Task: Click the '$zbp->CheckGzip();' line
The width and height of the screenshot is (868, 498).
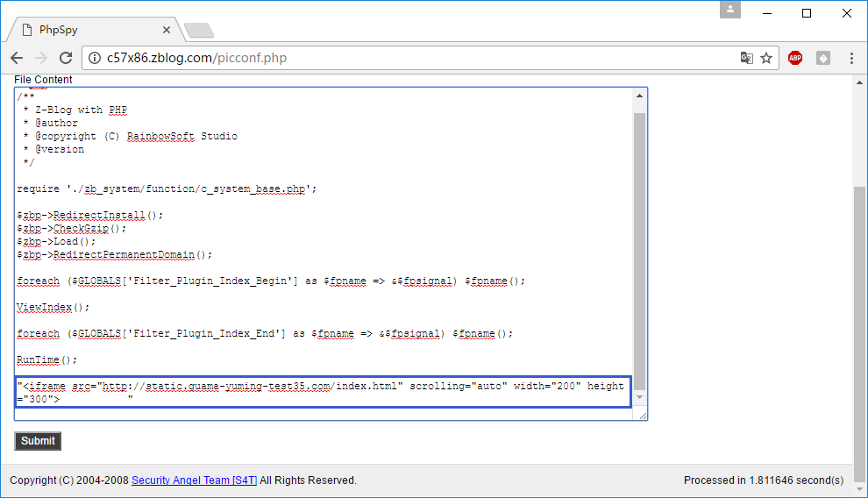Action: click(72, 229)
